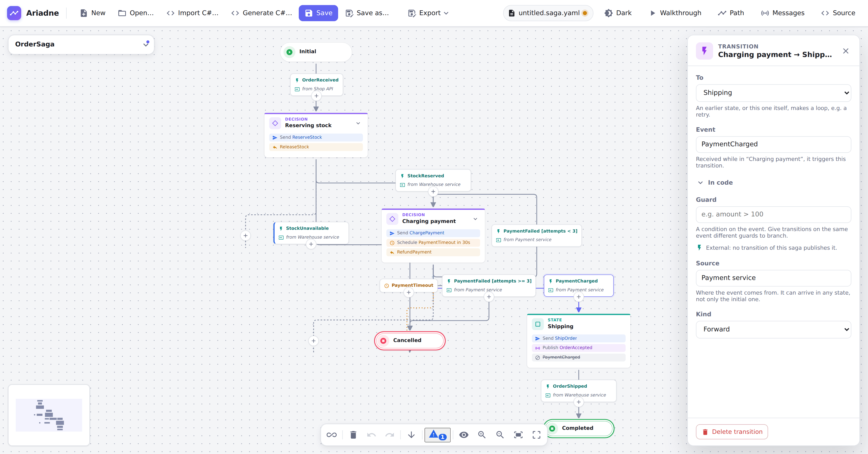This screenshot has width=868, height=454.
Task: Expand the Reserving stock node chevron
Action: [x=358, y=123]
